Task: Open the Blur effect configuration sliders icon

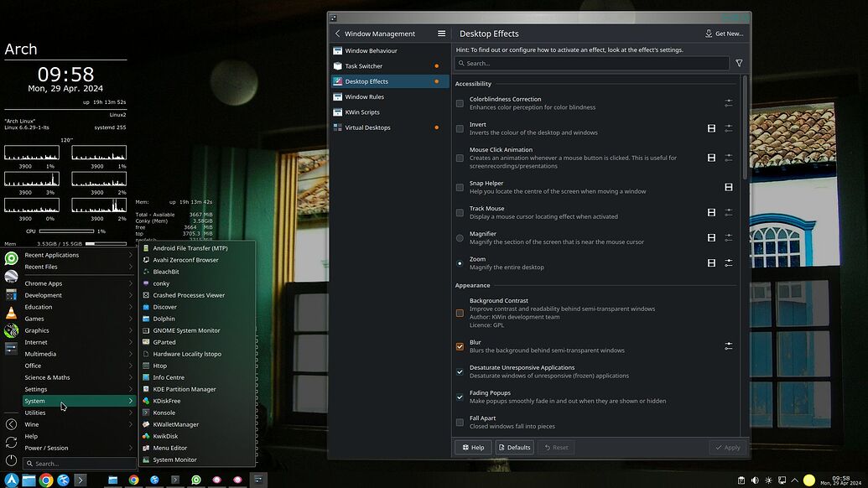Action: (x=729, y=344)
